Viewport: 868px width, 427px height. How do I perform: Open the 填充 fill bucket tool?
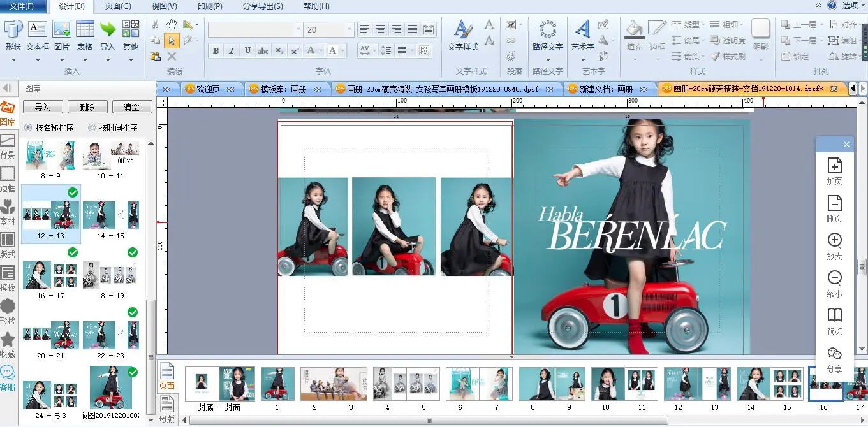pyautogui.click(x=635, y=35)
